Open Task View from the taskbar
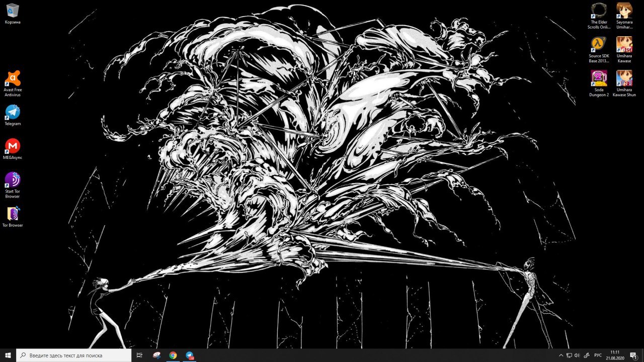This screenshot has width=644, height=362. (140, 355)
